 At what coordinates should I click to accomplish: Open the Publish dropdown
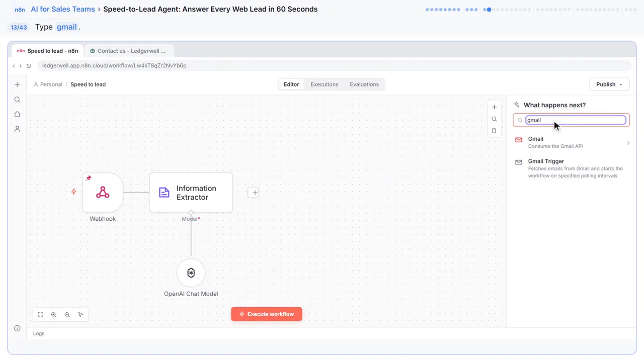click(x=609, y=84)
